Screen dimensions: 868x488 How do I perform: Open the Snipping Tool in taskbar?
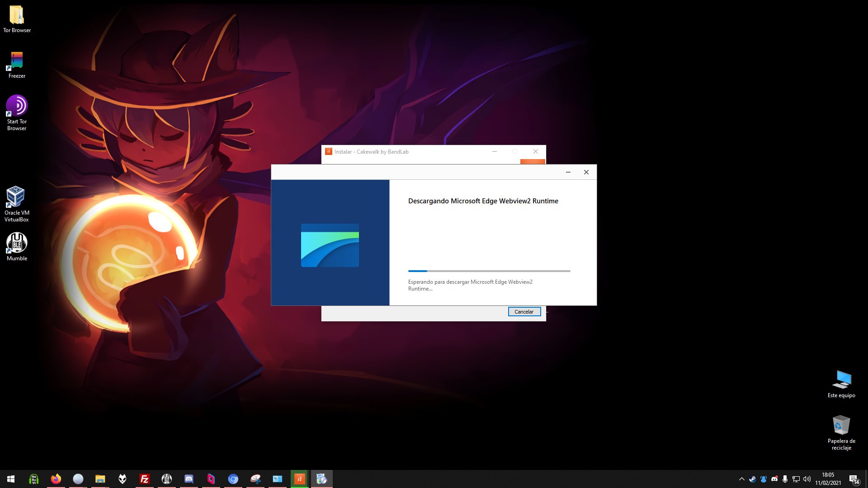coord(255,479)
